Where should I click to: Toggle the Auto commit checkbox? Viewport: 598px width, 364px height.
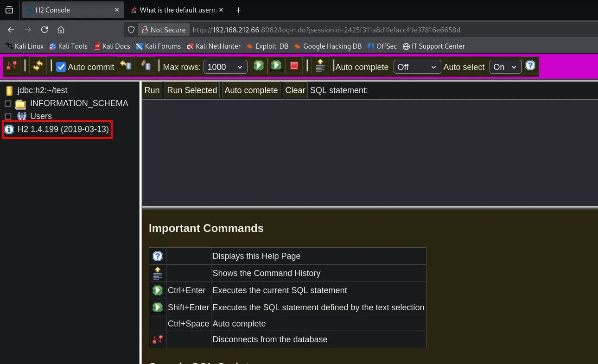[61, 67]
